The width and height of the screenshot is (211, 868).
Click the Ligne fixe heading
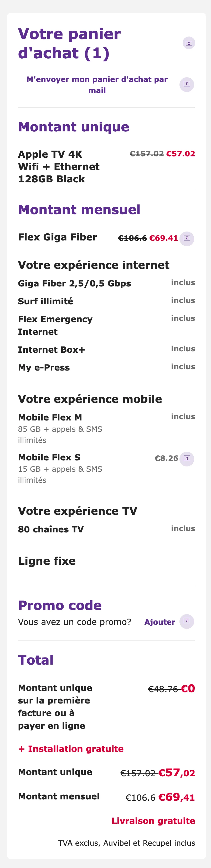click(47, 561)
